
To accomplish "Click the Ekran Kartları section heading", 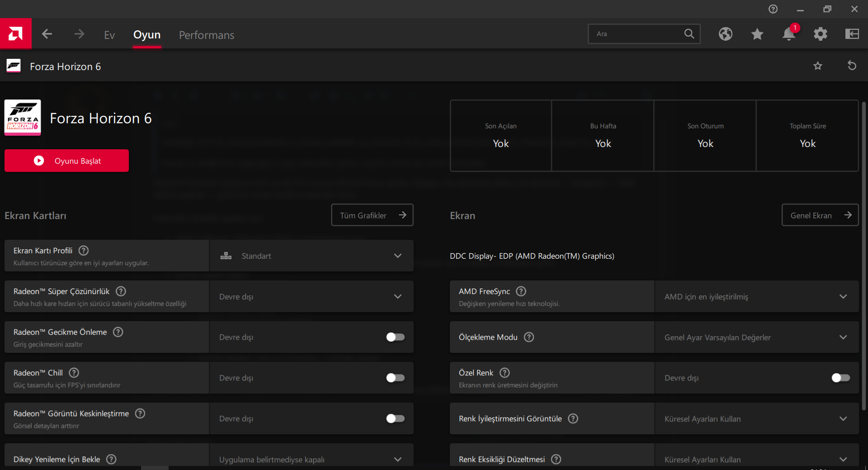I will point(35,216).
